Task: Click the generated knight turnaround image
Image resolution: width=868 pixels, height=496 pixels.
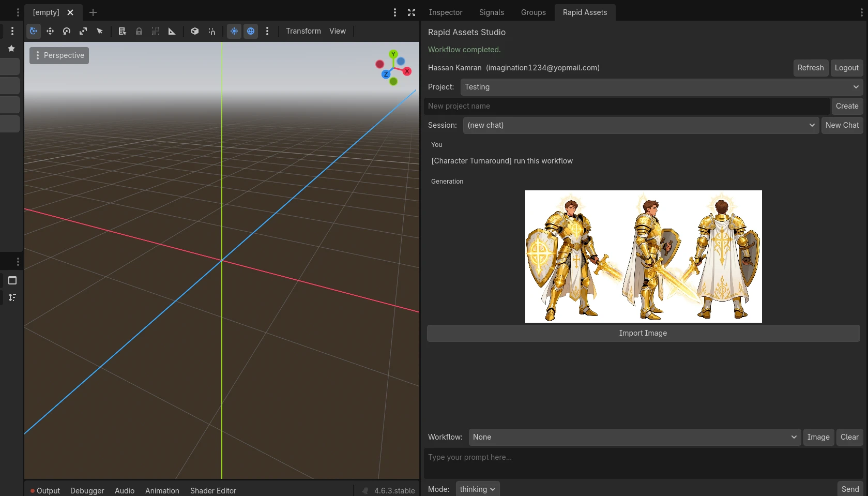Action: click(x=644, y=257)
